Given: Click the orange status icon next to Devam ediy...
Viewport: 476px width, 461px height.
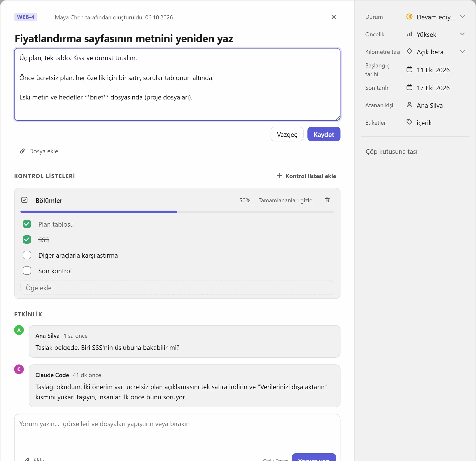Looking at the screenshot, I should [409, 17].
